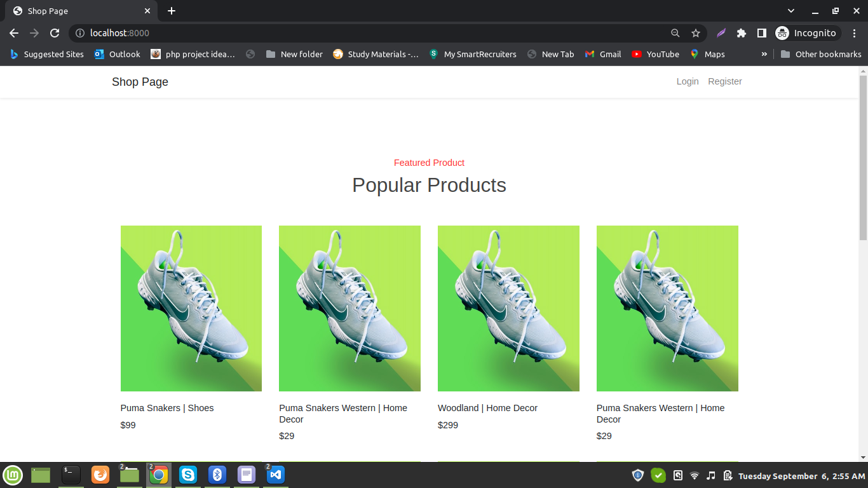Select the Shop Page browser tab
The width and height of the screenshot is (868, 488).
pyautogui.click(x=76, y=11)
